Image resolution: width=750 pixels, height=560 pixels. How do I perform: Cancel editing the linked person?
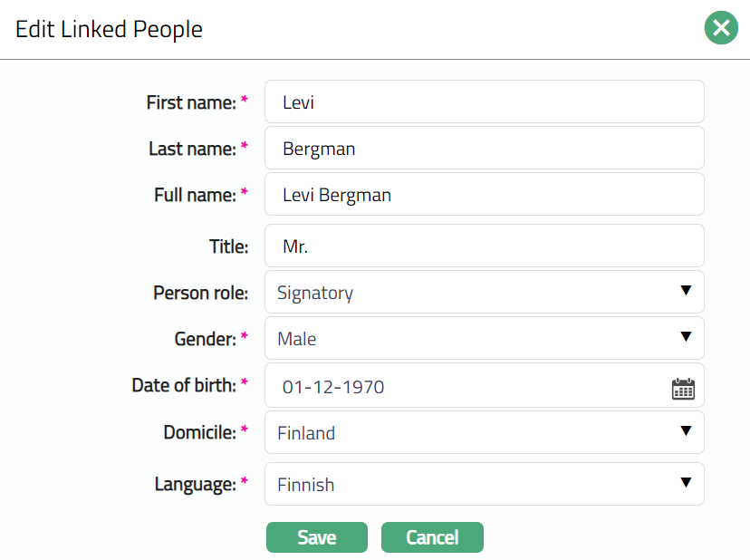(x=432, y=537)
